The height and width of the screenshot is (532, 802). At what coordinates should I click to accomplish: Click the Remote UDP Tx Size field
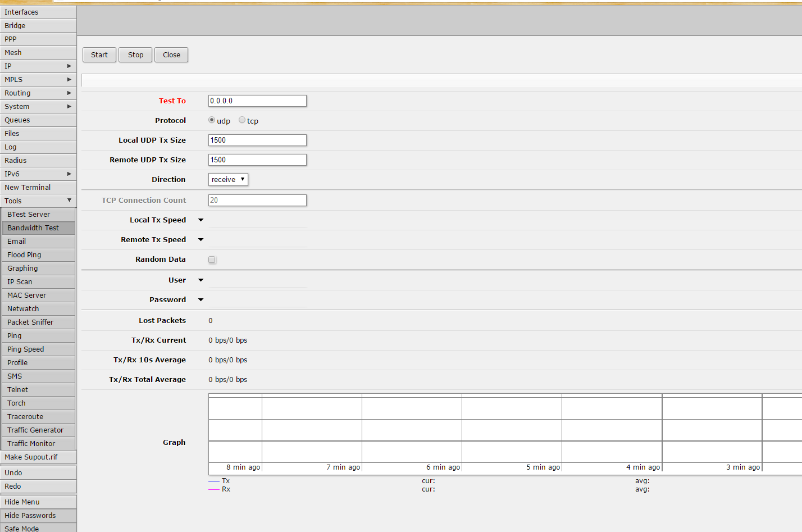pyautogui.click(x=257, y=160)
